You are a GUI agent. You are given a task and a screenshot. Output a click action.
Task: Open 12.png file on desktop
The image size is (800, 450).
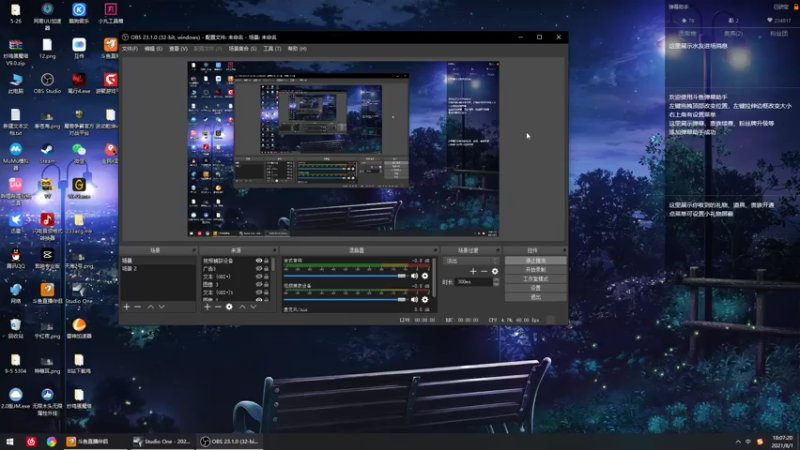pos(47,48)
